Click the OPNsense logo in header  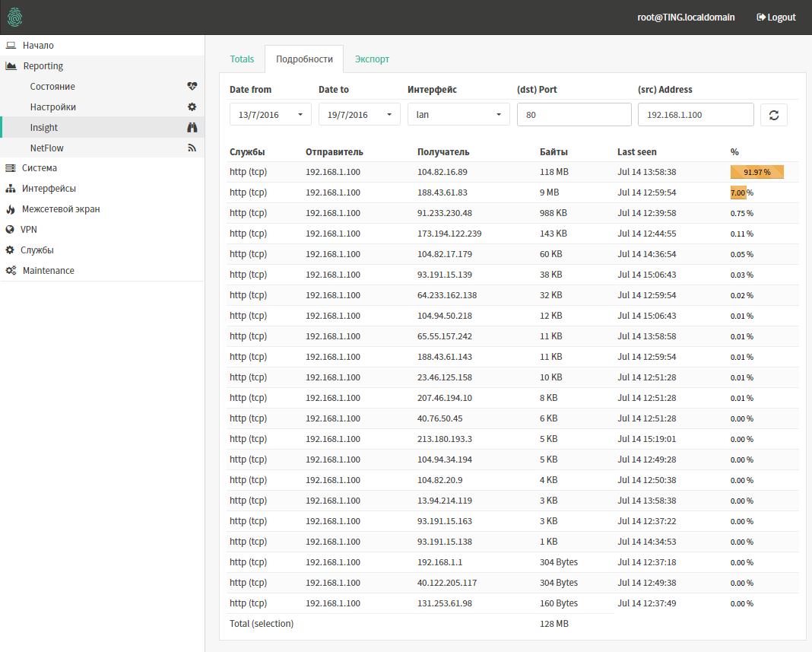point(15,17)
